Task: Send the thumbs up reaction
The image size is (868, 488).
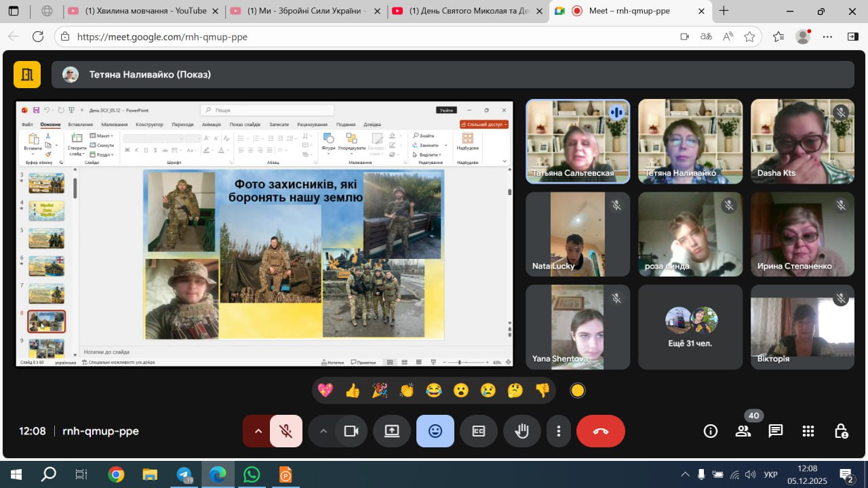Action: (x=353, y=390)
